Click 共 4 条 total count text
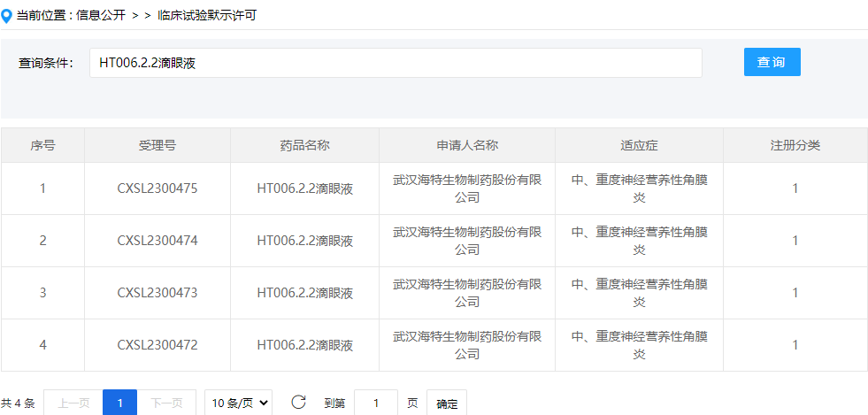The image size is (868, 415). [x=18, y=403]
